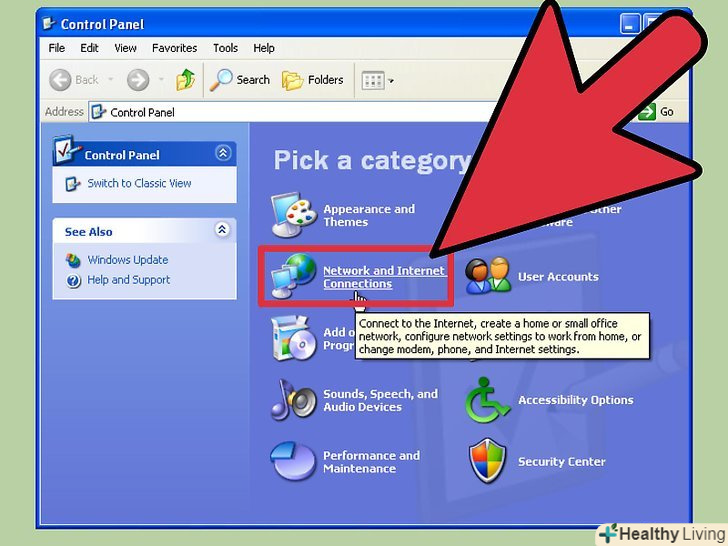Open the Help menu
This screenshot has width=728, height=546.
pyautogui.click(x=264, y=48)
